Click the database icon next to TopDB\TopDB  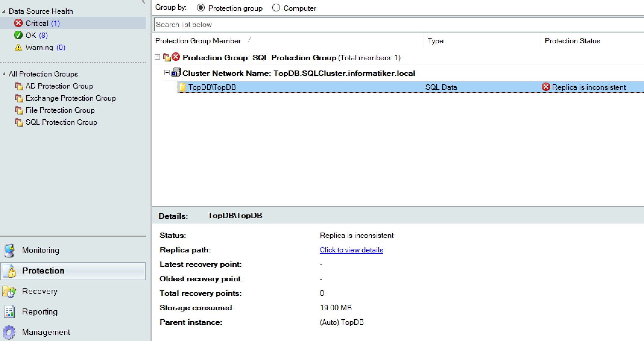pos(182,87)
